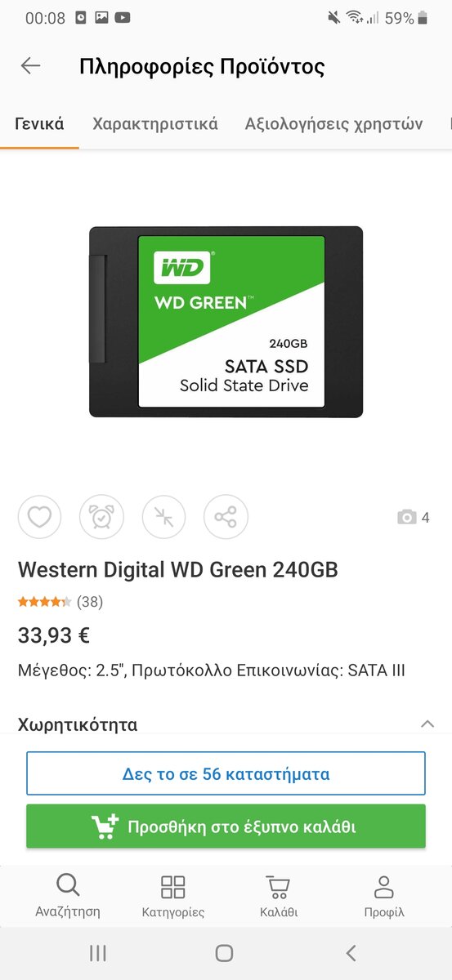Image resolution: width=452 pixels, height=980 pixels.
Task: Add product to favorites with heart icon
Action: (39, 517)
